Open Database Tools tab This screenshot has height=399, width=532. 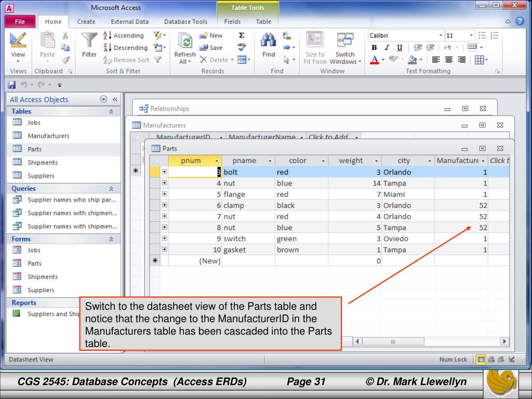coord(185,21)
